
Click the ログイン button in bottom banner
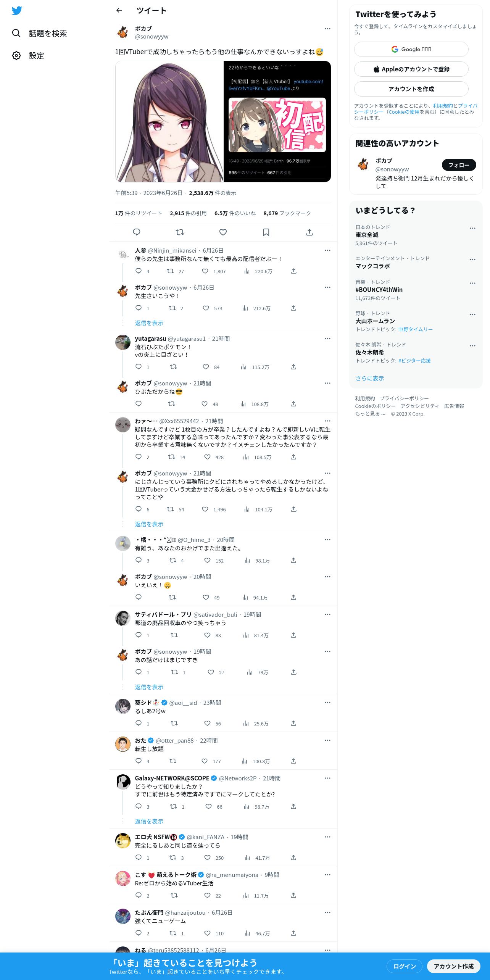tap(404, 966)
